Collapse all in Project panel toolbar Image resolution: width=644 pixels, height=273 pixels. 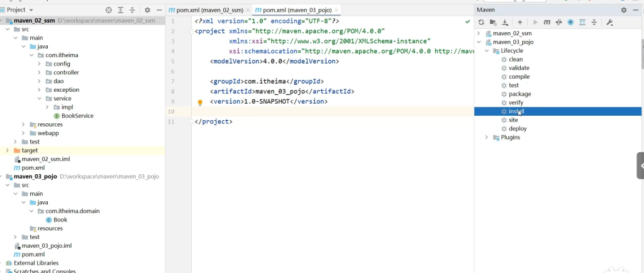coord(132,10)
